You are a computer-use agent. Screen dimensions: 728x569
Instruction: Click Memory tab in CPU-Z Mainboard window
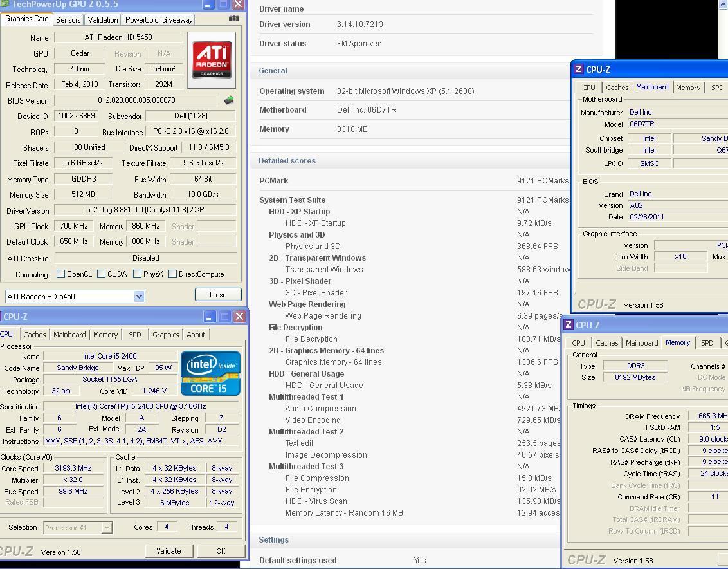pos(688,88)
